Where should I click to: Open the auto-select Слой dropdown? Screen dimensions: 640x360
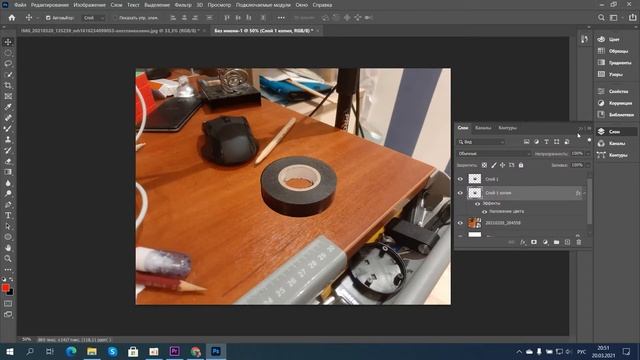pyautogui.click(x=93, y=18)
